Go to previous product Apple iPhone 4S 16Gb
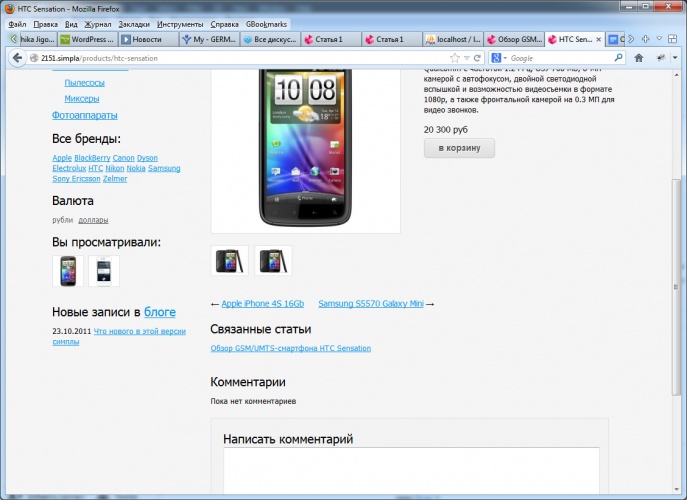Image resolution: width=687 pixels, height=500 pixels. coord(262,304)
